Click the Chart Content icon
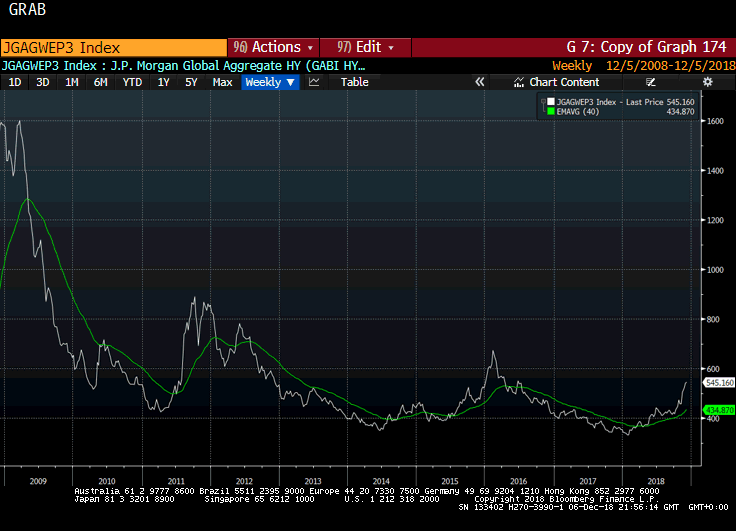 pyautogui.click(x=519, y=82)
